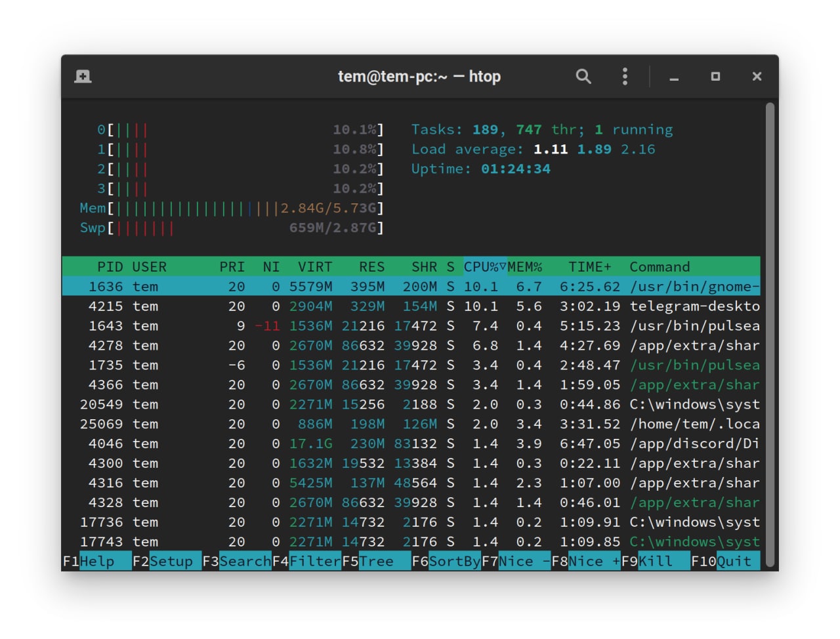Sort by MEM% column header
This screenshot has height=639, width=840.
point(525,267)
